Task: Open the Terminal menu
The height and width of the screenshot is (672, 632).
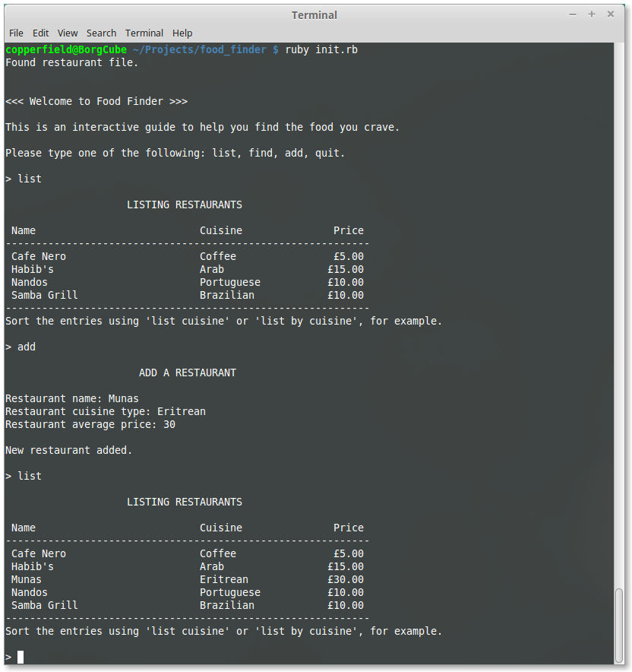Action: [144, 33]
